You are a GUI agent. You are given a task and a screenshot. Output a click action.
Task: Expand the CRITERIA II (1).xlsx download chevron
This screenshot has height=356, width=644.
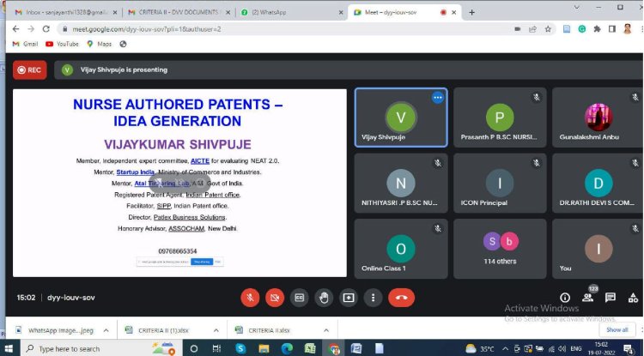216,330
